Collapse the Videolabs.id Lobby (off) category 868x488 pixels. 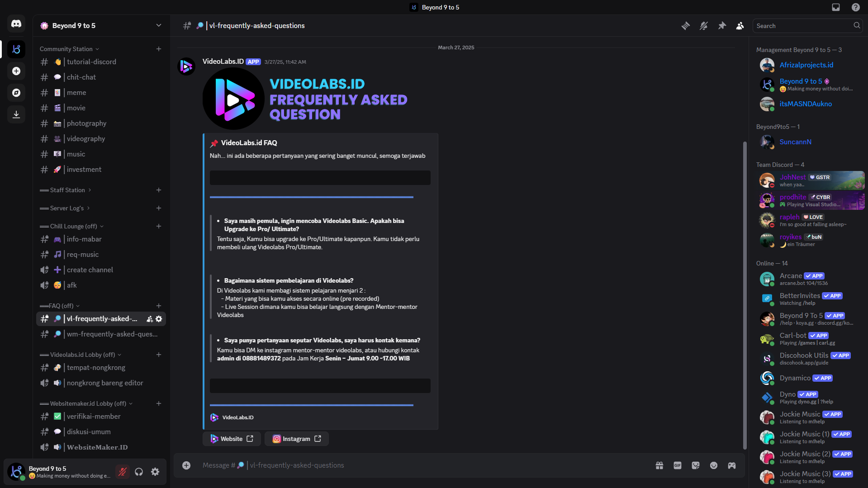tap(81, 355)
